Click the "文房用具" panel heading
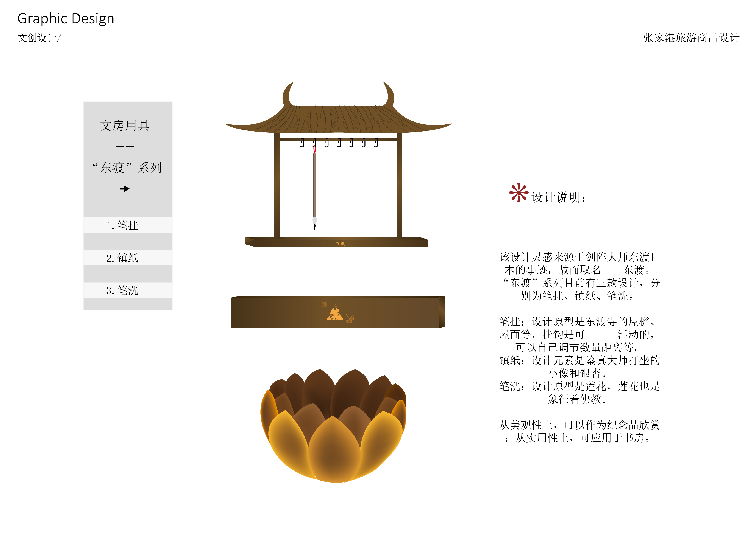The height and width of the screenshot is (534, 756). pyautogui.click(x=125, y=126)
